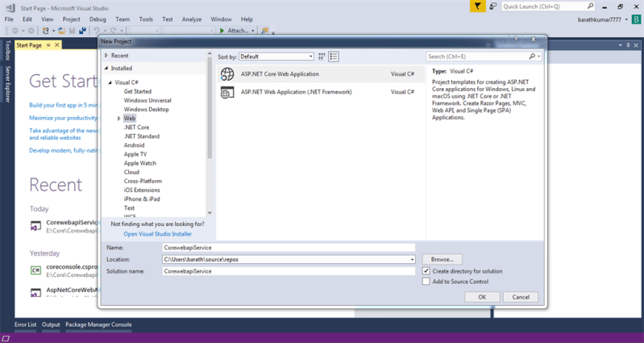Click the template search magnifier icon
Viewport: 644px width, 343px height.
(x=532, y=56)
